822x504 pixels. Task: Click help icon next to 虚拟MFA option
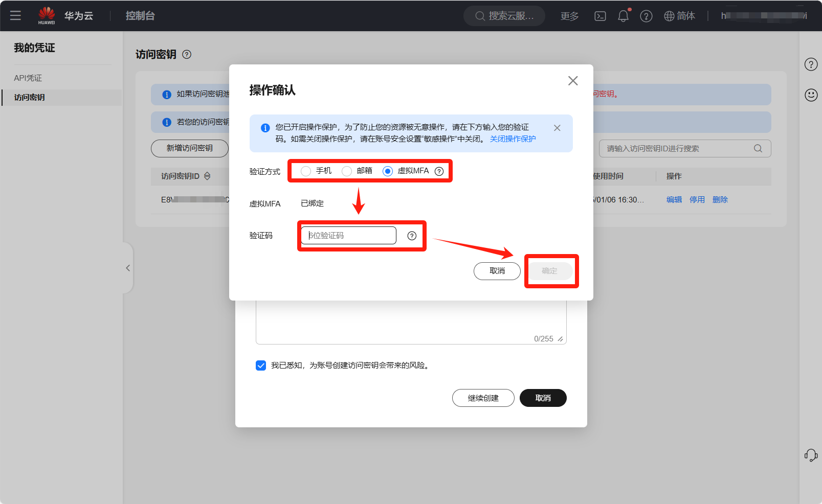[x=439, y=171]
